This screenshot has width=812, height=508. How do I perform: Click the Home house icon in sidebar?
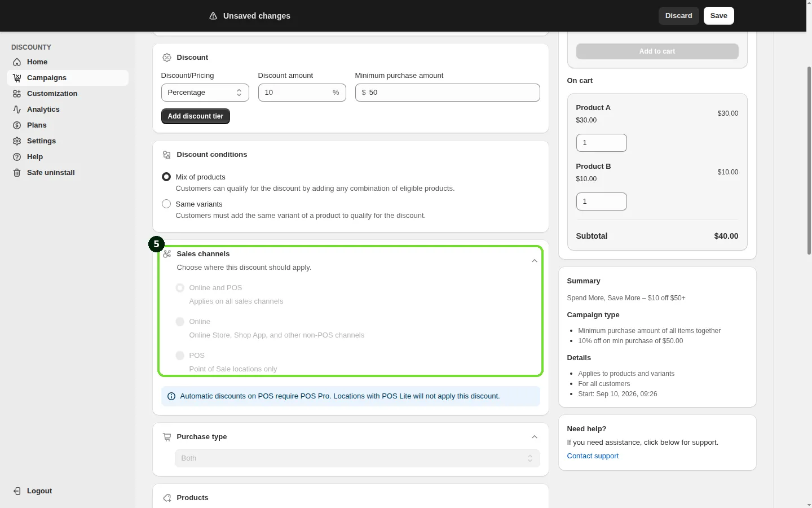(x=17, y=62)
